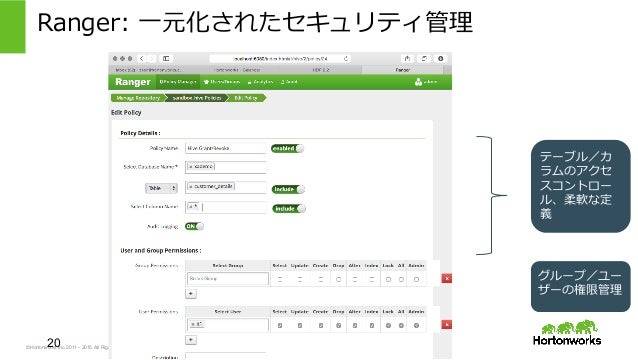Delete the group permission row with red X

(x=447, y=279)
